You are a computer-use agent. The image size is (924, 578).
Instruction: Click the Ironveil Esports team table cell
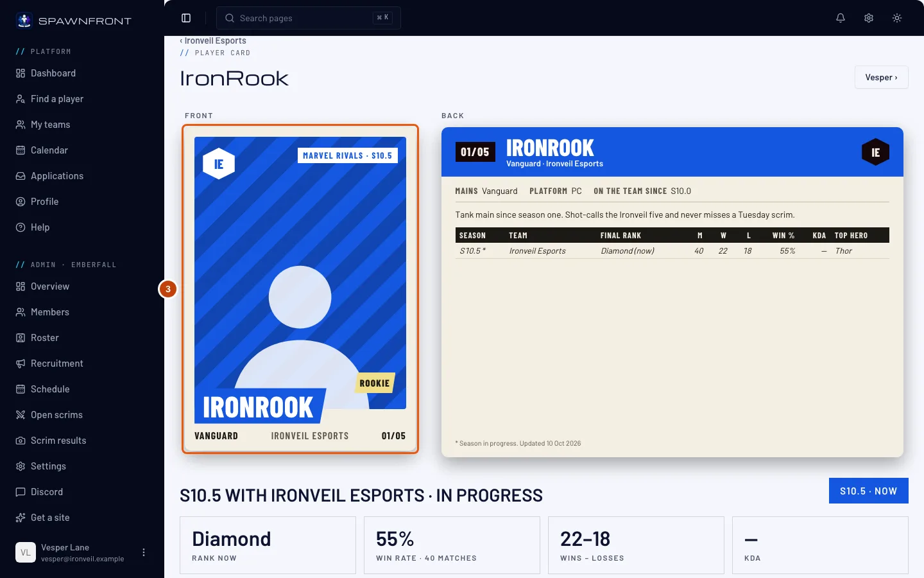pyautogui.click(x=538, y=251)
